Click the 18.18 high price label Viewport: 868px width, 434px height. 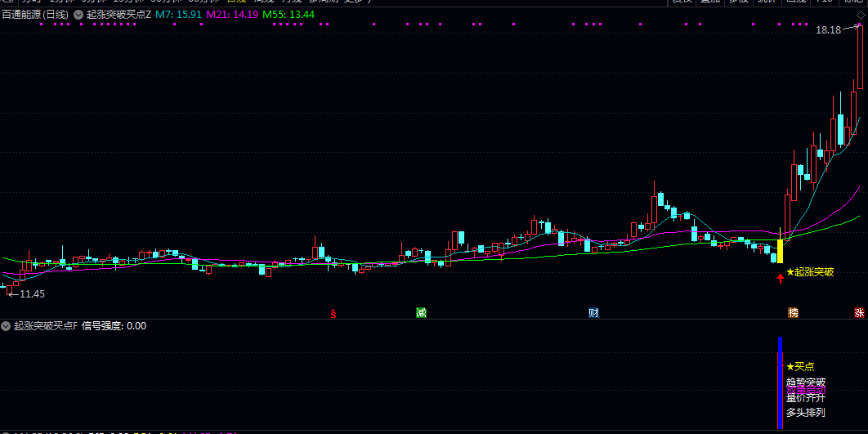828,30
